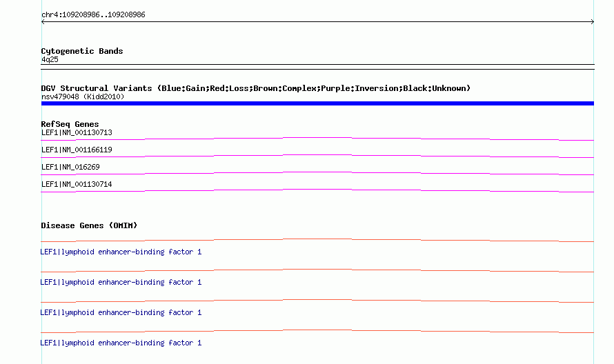Click the chr4:109208986..109208986 coordinate label
This screenshot has height=364, width=614.
tap(93, 14)
